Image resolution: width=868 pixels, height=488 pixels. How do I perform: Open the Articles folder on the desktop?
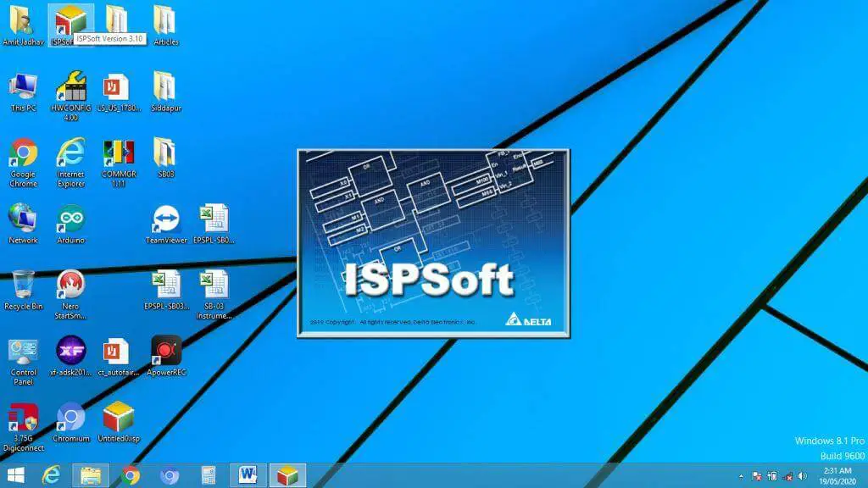coord(165,25)
